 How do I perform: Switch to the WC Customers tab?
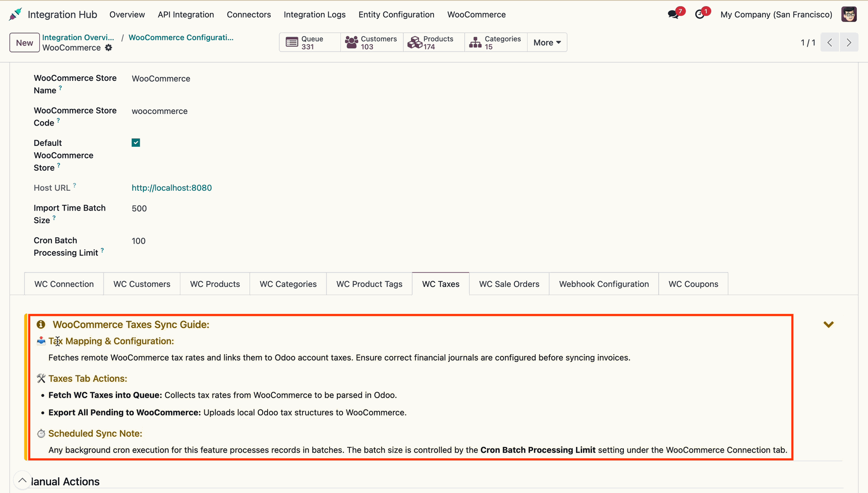pos(142,284)
